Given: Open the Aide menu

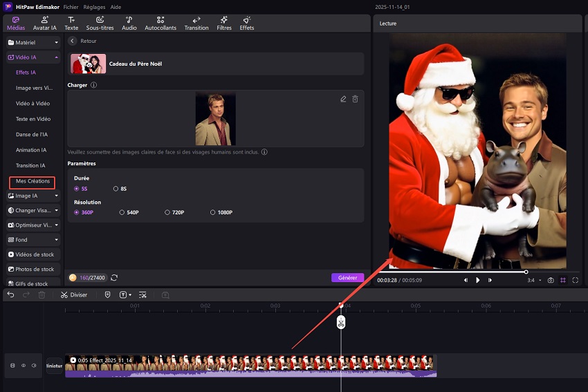Looking at the screenshot, I should coord(116,7).
